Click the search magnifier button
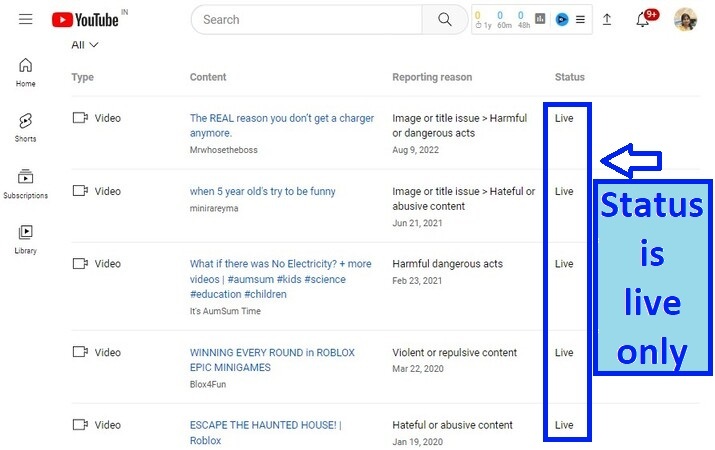This screenshot has width=715, height=450. pos(443,19)
